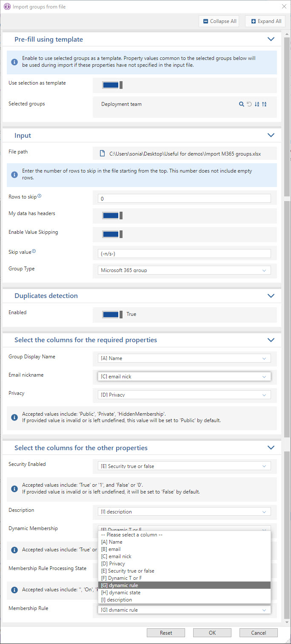
Task: Collapse the Pre-fill using template section
Action: (271, 39)
